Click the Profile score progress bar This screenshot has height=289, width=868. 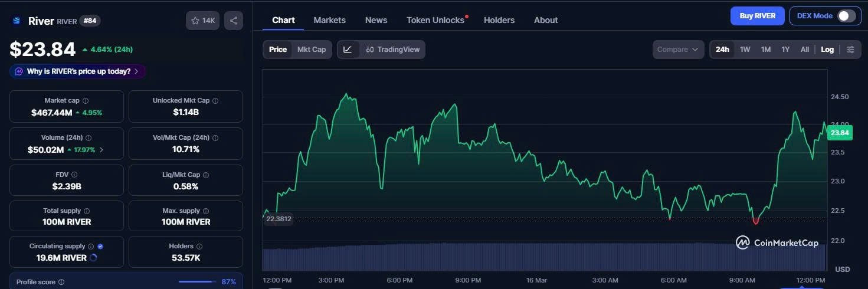pos(196,282)
